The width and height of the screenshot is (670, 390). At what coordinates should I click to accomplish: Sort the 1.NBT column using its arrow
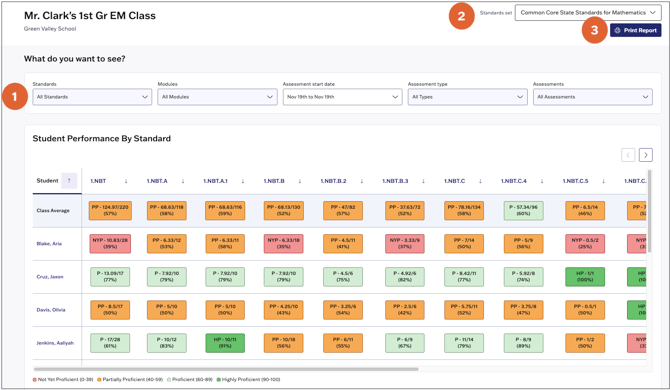click(x=126, y=181)
